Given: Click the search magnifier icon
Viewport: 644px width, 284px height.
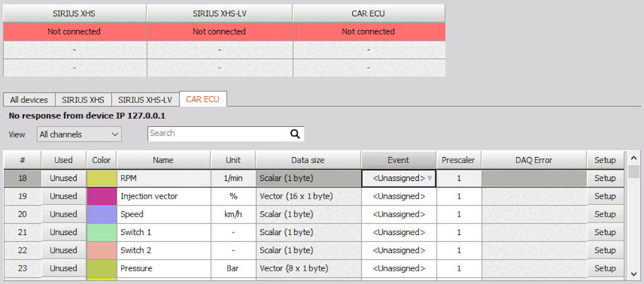Looking at the screenshot, I should (295, 134).
